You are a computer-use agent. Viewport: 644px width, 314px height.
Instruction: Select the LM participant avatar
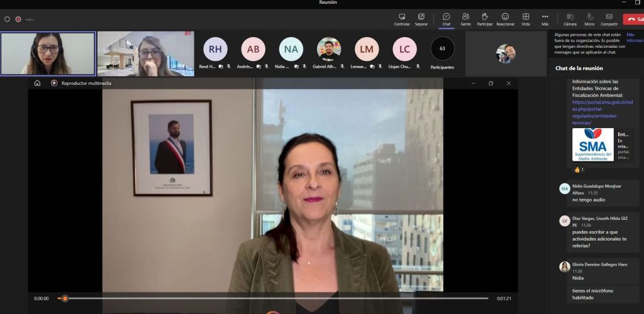click(x=367, y=49)
